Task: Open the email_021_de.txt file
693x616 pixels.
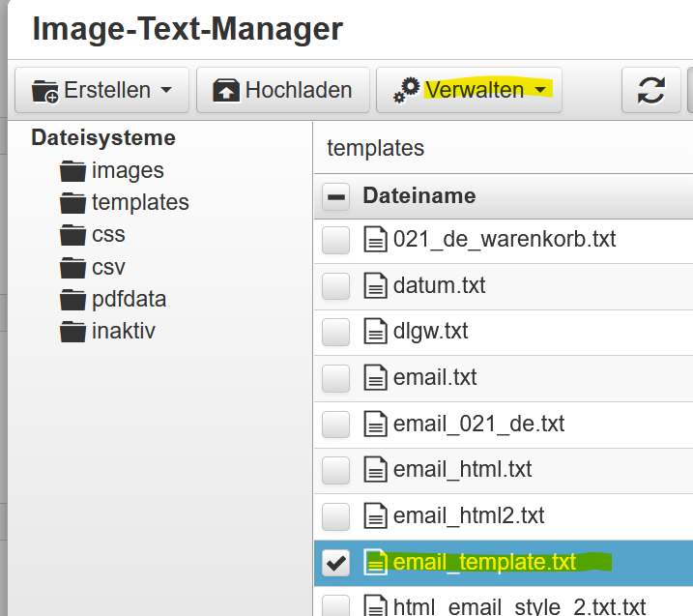Action: [478, 424]
